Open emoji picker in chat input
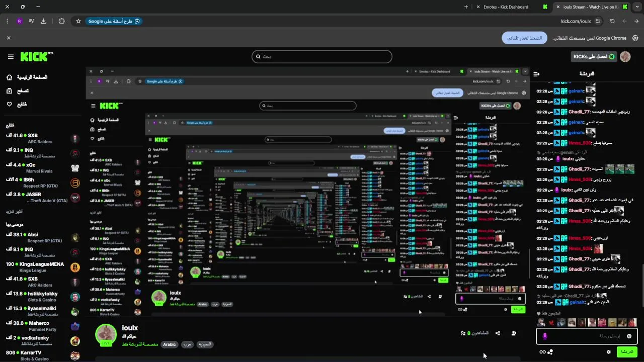644x362 pixels. (x=629, y=336)
